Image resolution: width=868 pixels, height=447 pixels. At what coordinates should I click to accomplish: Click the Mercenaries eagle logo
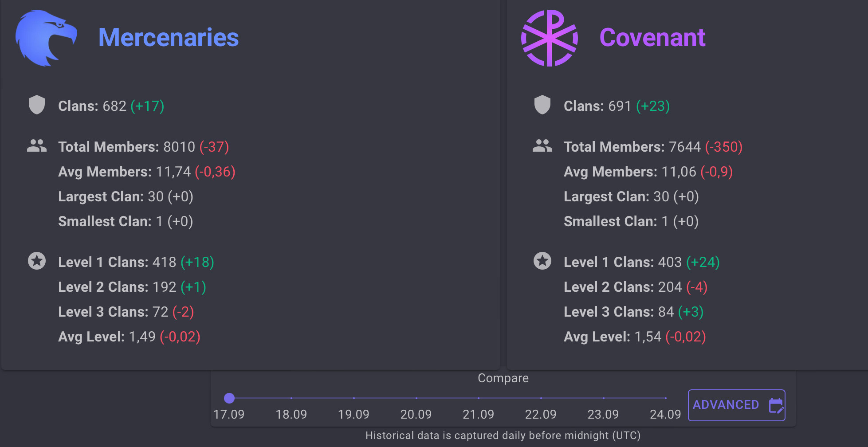coord(46,38)
